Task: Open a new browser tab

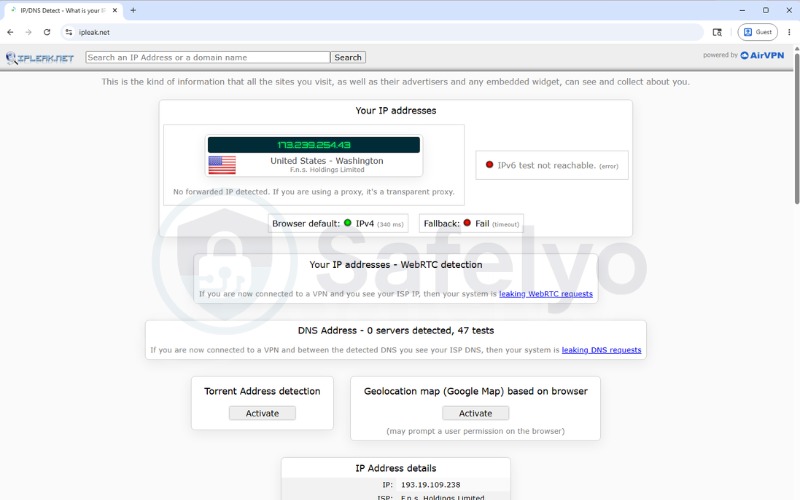Action: click(133, 10)
